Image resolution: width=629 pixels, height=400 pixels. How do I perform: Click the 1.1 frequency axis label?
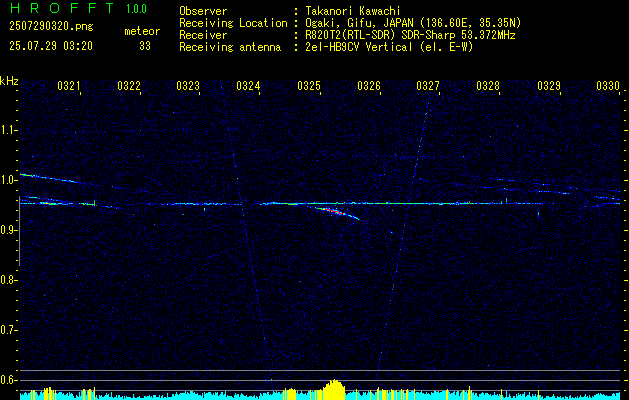(8, 130)
